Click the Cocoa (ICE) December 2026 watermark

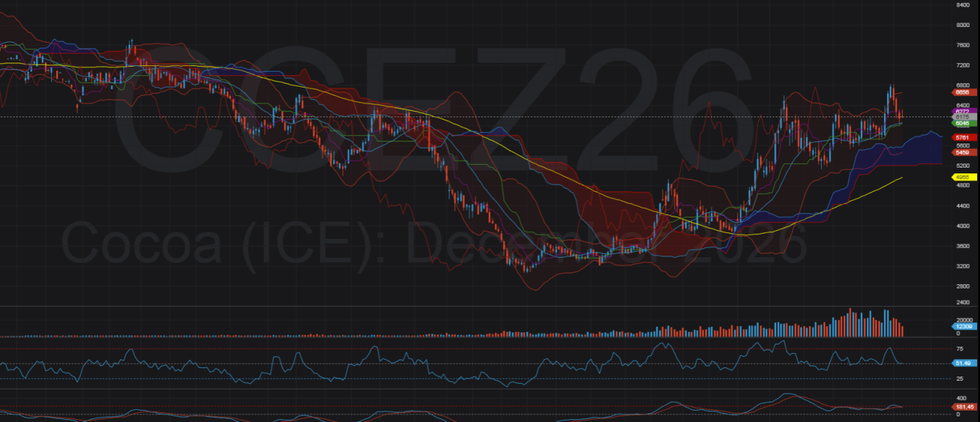tap(434, 244)
